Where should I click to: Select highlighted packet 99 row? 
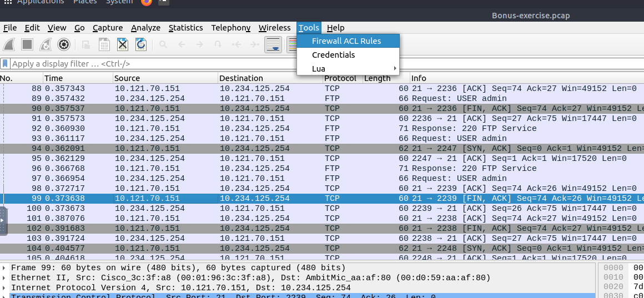click(322, 198)
